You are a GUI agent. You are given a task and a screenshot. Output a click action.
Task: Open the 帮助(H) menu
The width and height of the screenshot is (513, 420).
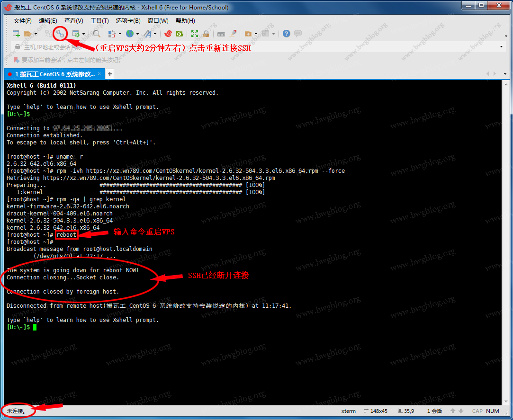(185, 21)
